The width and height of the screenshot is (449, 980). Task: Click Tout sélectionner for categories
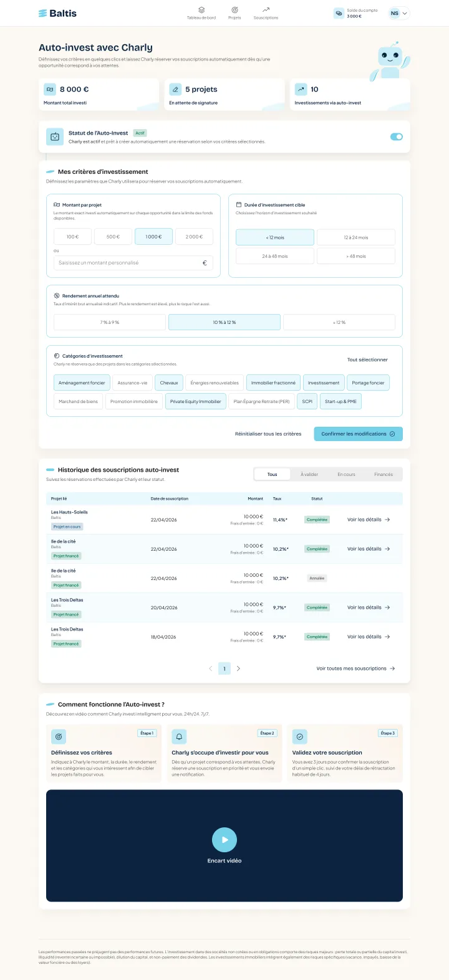[367, 359]
